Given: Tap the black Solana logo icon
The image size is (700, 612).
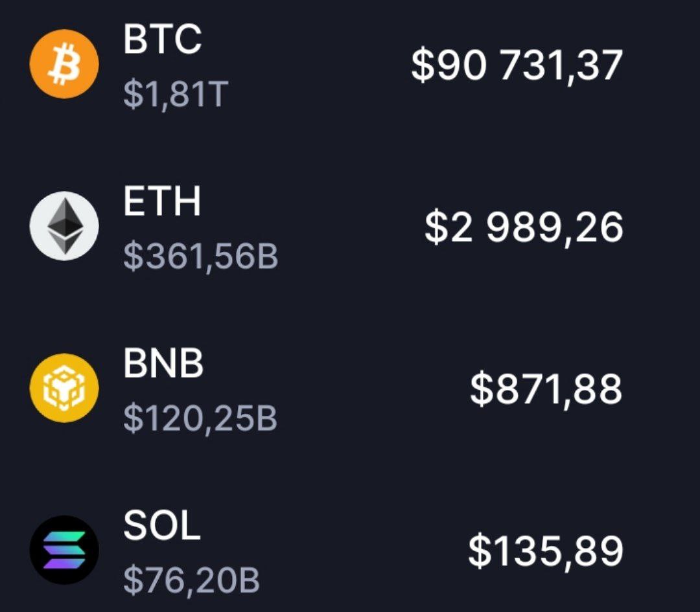Looking at the screenshot, I should pos(64,550).
